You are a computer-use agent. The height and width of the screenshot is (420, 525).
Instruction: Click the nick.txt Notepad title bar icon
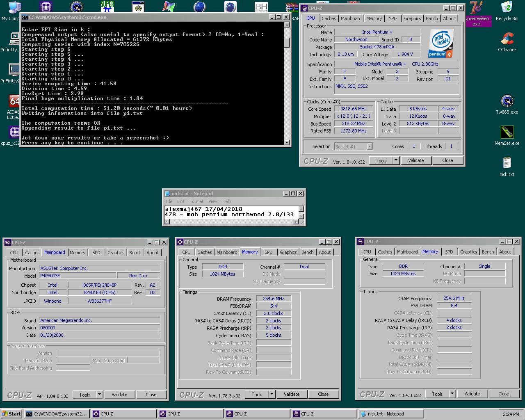pos(167,194)
